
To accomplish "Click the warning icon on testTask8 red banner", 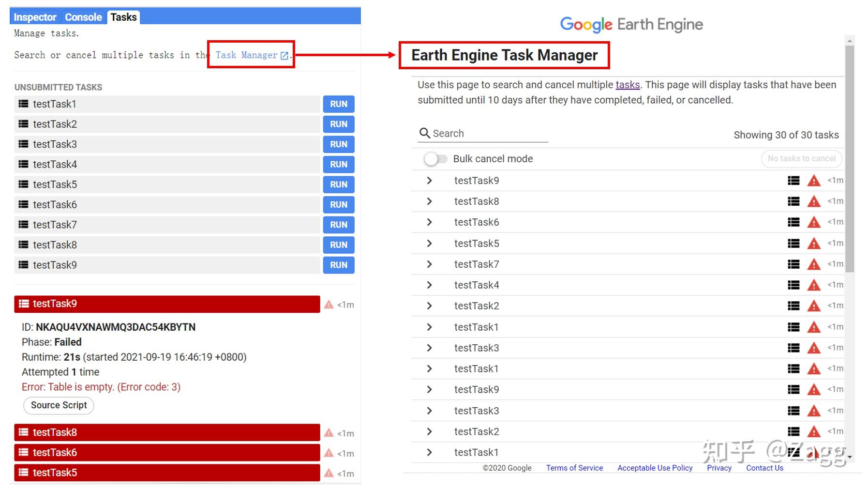I will click(x=329, y=432).
